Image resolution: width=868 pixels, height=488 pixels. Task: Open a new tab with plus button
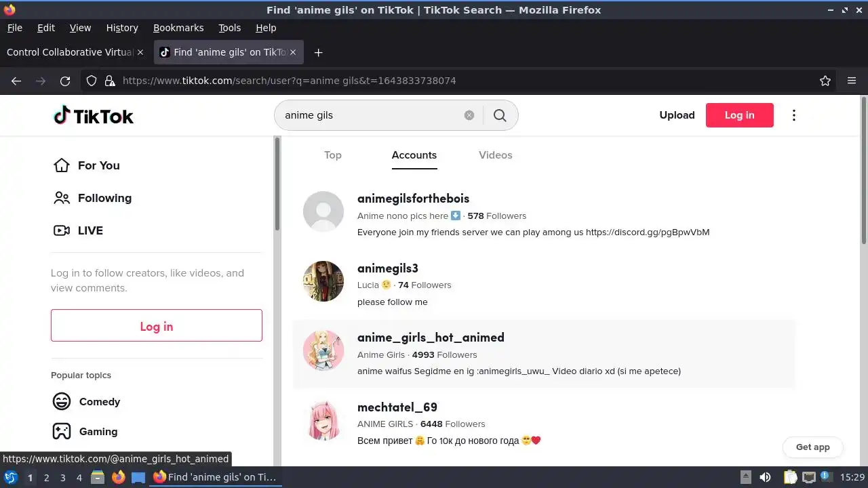pos(318,52)
